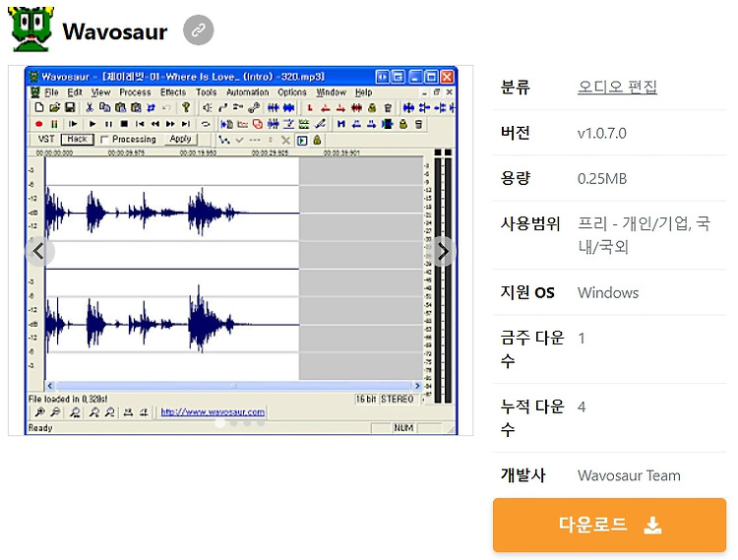Click the zoom in magnifier icon
The height and width of the screenshot is (560, 738).
click(x=40, y=412)
